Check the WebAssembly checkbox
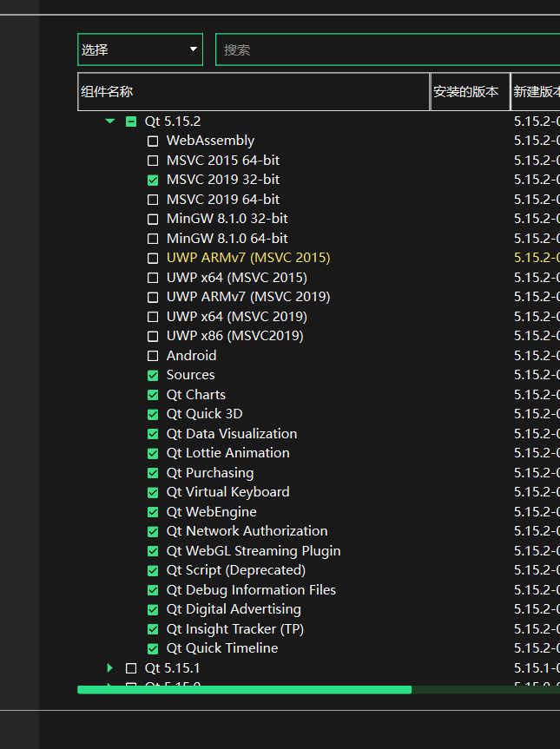Screen dimensions: 560x749 (153, 141)
